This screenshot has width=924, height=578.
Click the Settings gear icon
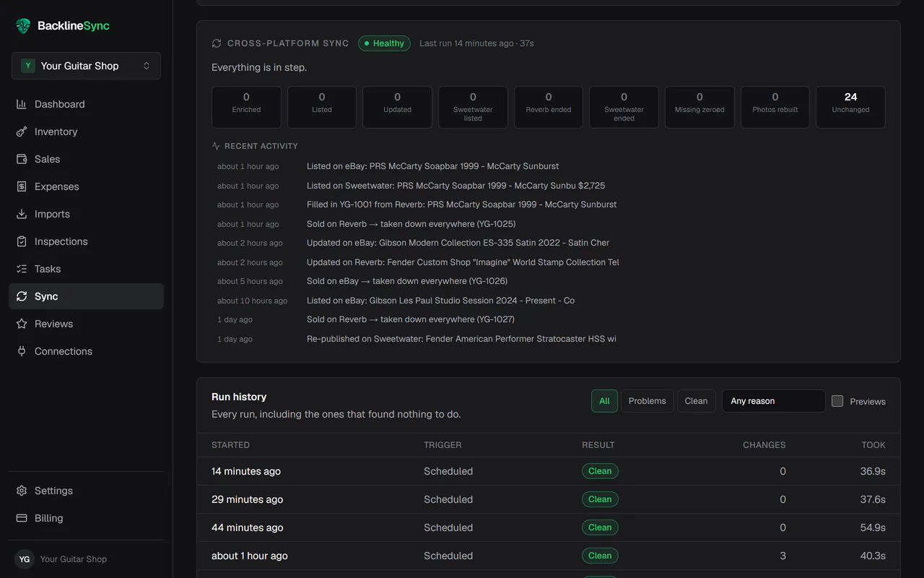22,491
